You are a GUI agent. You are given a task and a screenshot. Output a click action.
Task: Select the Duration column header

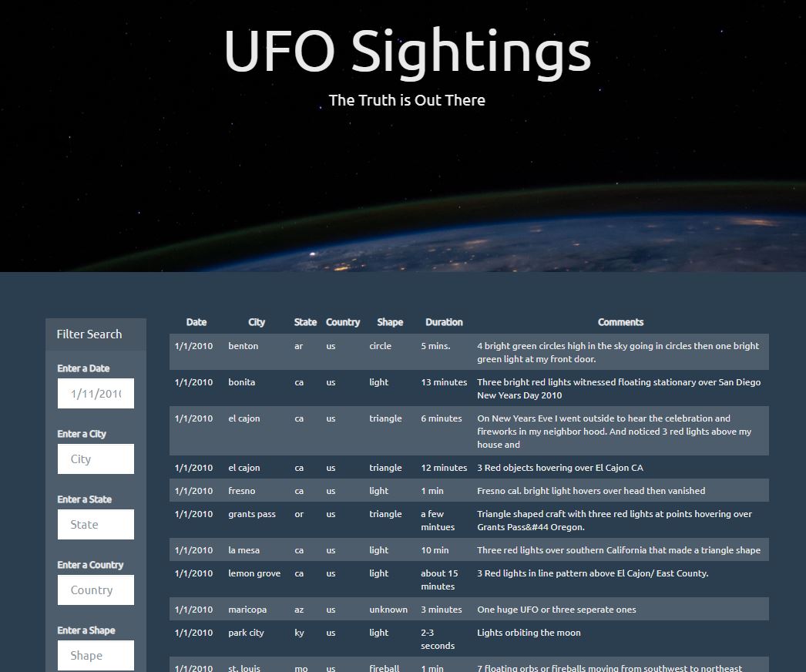point(444,322)
